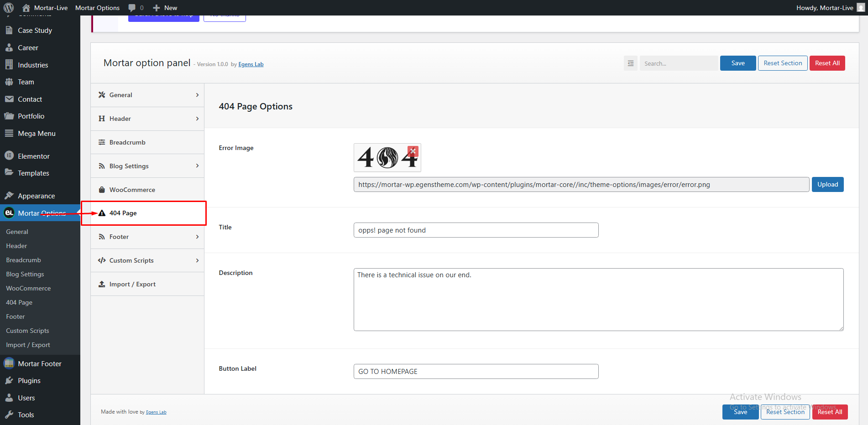
Task: Open General submenu item in sidebar
Action: 17,232
